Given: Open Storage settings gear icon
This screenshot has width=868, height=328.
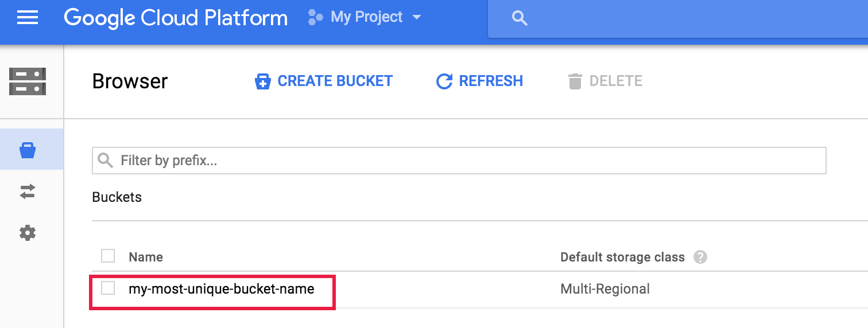Looking at the screenshot, I should [28, 233].
